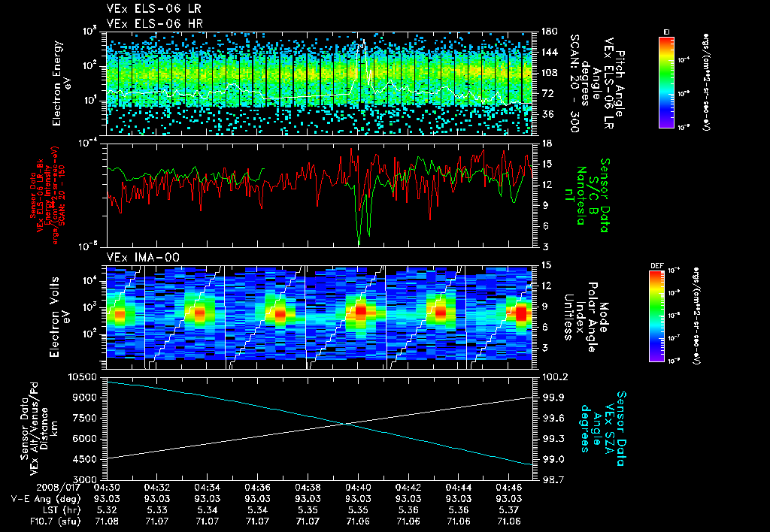
Task: Click the 'V-E Ang (deg)' row label
Action: pyautogui.click(x=46, y=499)
